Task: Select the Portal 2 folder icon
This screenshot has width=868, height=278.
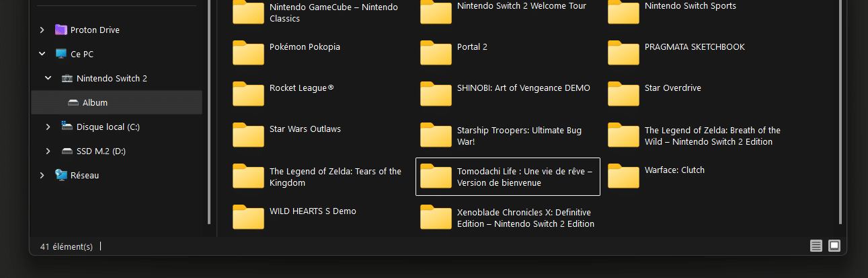Action: point(436,53)
